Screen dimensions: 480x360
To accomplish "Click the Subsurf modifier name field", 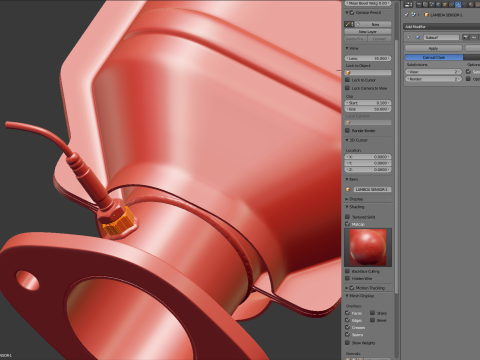I will click(x=441, y=37).
